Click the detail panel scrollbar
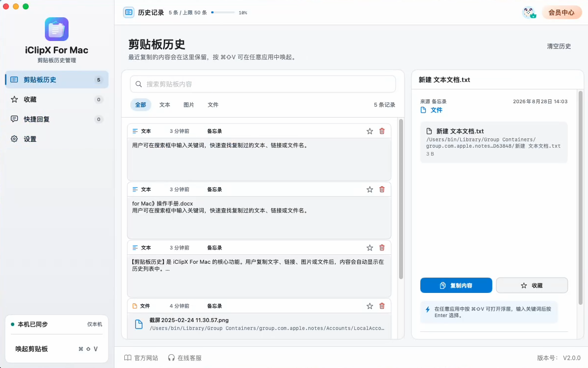The width and height of the screenshot is (588, 368). point(581,197)
